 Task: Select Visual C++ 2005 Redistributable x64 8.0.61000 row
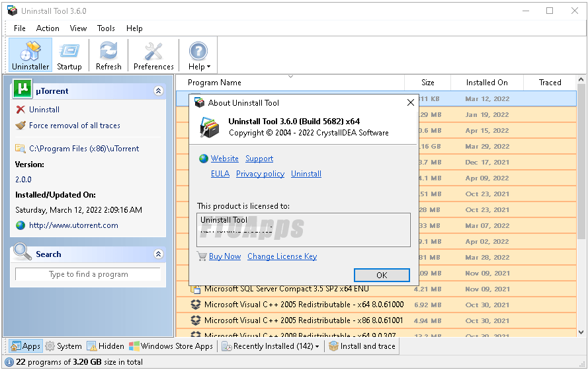(376, 305)
